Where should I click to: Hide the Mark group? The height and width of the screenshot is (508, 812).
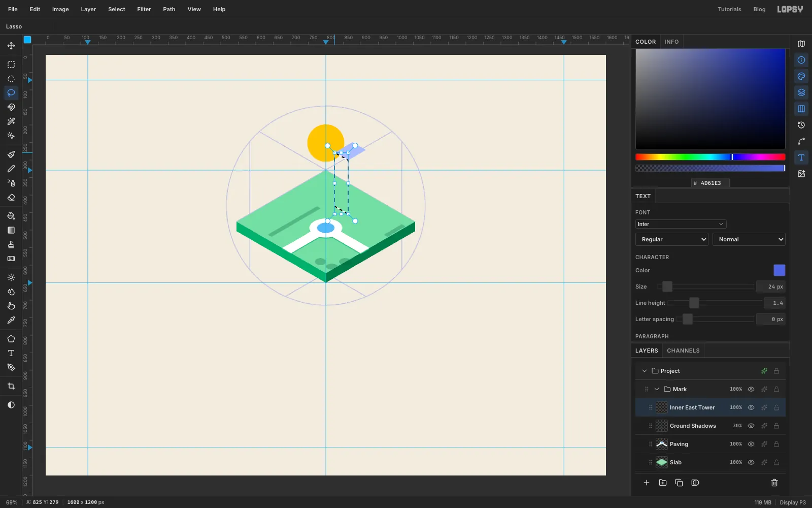[751, 389]
